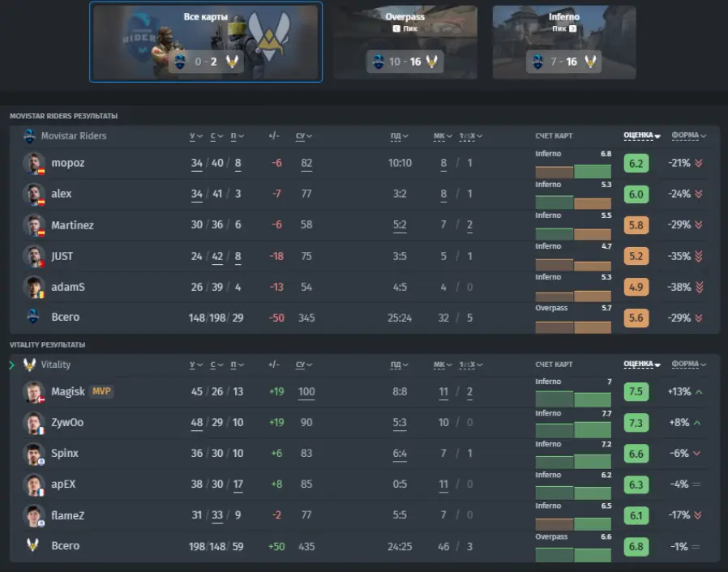Click the Vitality logo in table header
728x572 pixels.
(x=30, y=365)
